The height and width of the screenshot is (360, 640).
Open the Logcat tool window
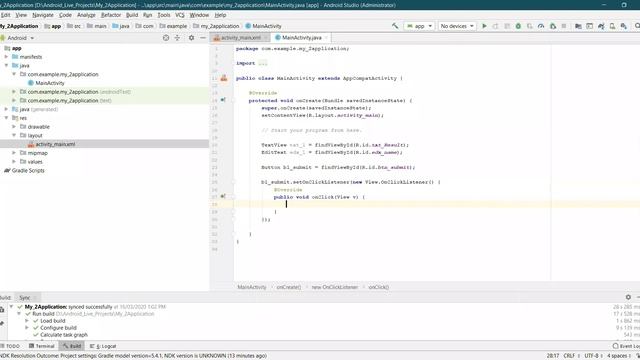pyautogui.click(x=103, y=346)
